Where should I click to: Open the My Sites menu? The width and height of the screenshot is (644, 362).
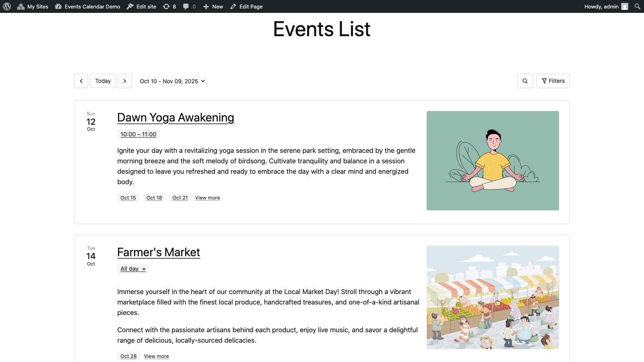tap(33, 6)
